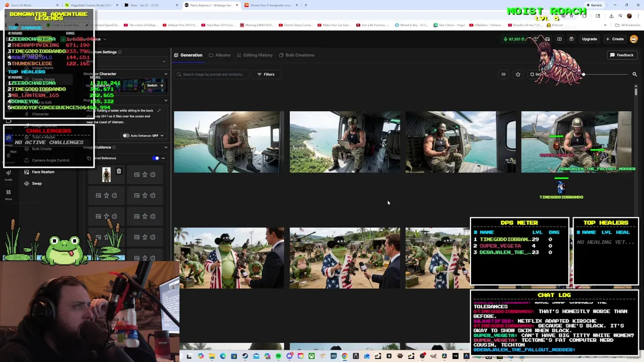Screen dimensions: 644x362
Task: Open the Just a Bit Fortress bookmark
Action: pos(372,25)
